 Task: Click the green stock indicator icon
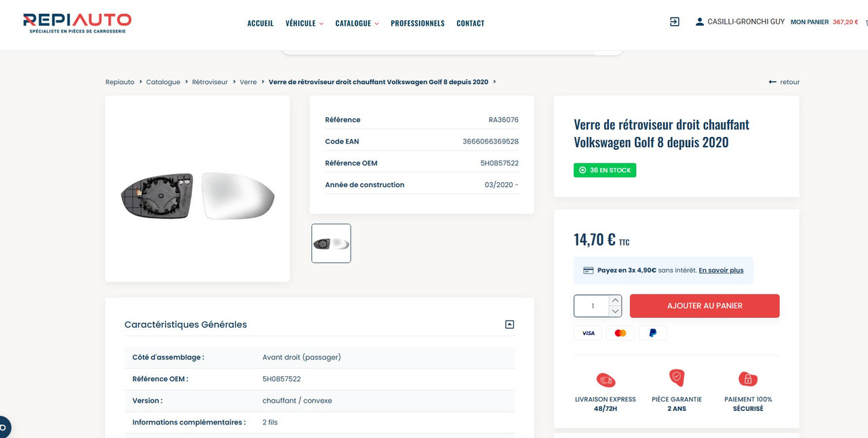(x=583, y=170)
